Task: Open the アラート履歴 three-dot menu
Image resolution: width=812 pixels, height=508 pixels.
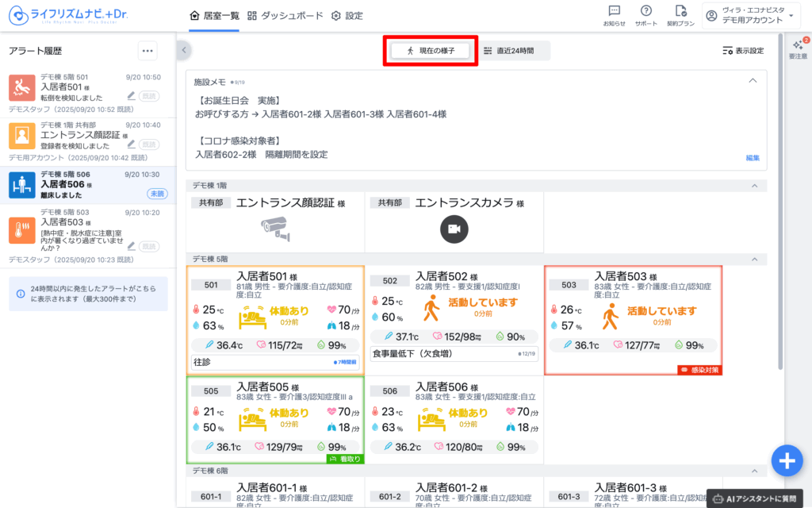Action: coord(147,51)
